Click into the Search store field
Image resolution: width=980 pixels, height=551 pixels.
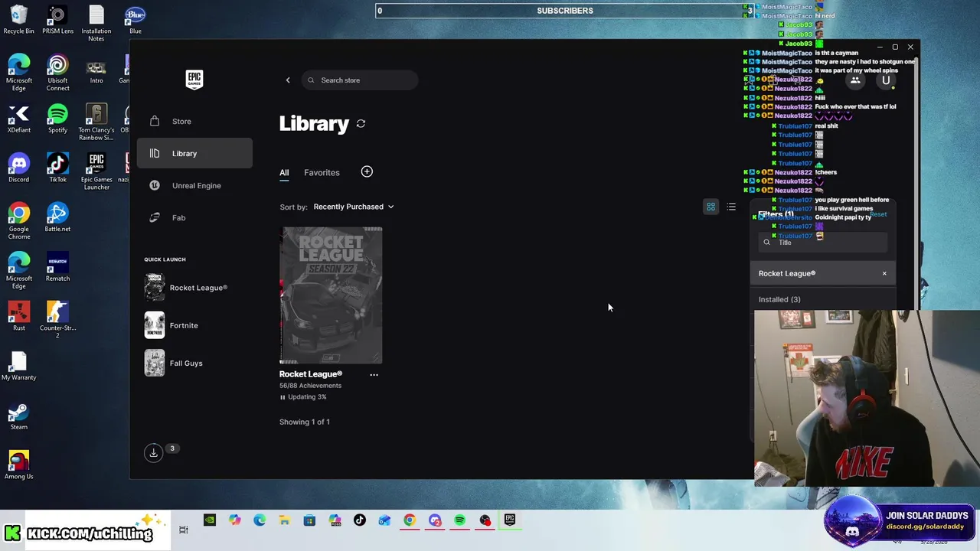click(360, 80)
